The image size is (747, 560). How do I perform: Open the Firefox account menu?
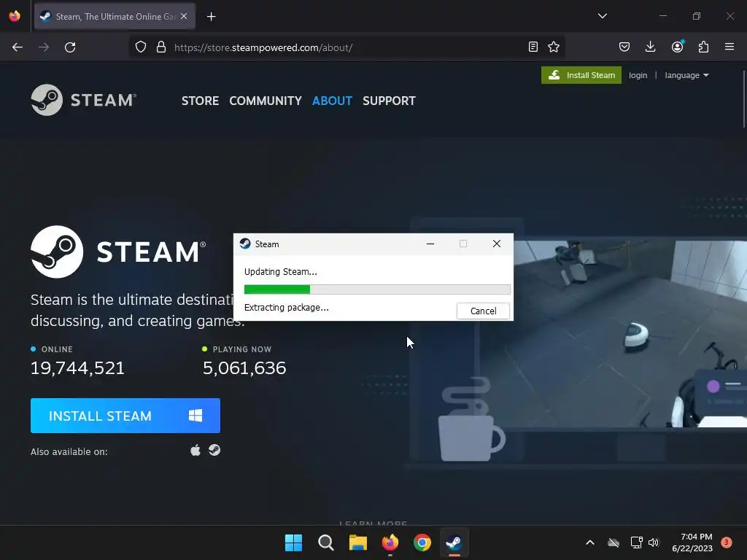pos(677,47)
